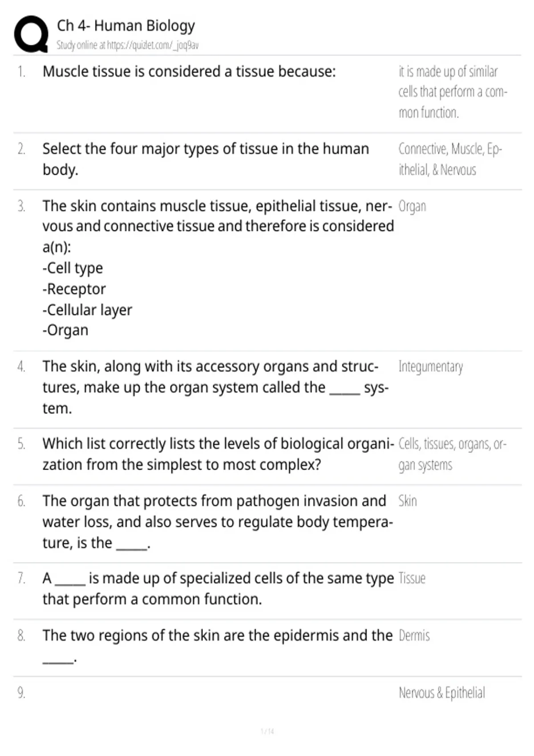Click the 'Dermis' answer for question 8
Screen dimensions: 534x756
[414, 636]
